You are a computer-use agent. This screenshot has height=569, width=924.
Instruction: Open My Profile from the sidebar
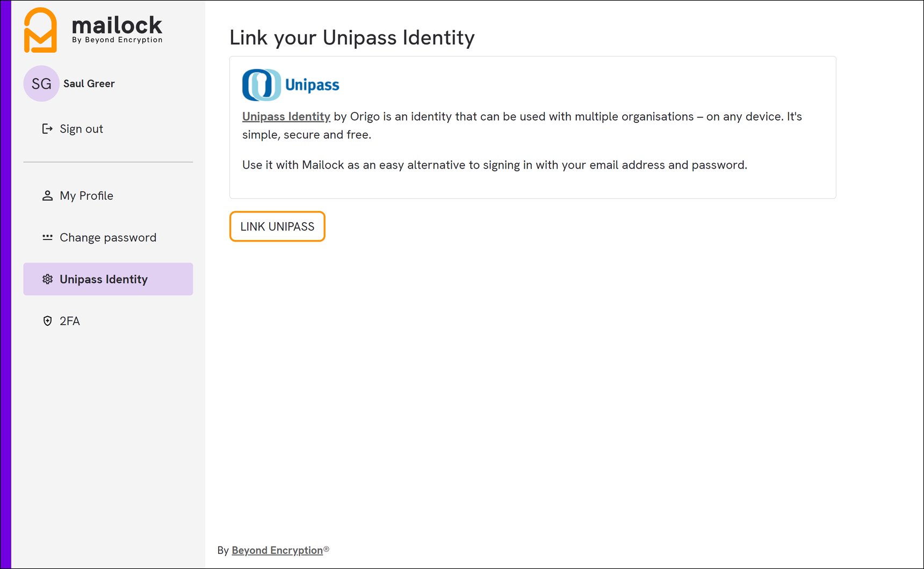click(86, 195)
